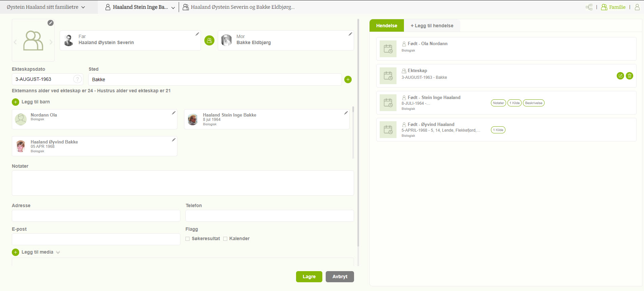
Task: Edit mother Bakke Eldbjørg via pencil icon
Action: pos(350,34)
